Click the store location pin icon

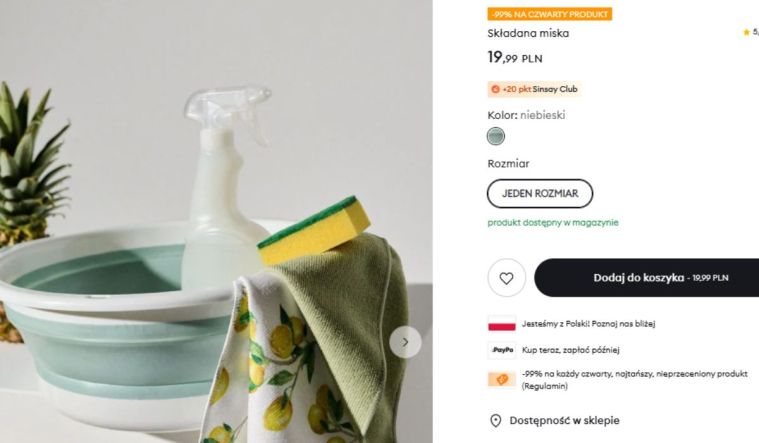495,421
